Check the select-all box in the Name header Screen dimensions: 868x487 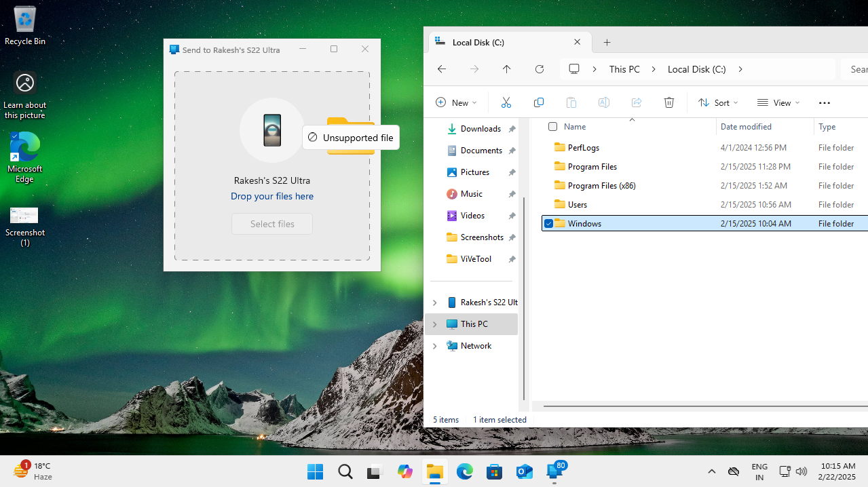coord(552,126)
